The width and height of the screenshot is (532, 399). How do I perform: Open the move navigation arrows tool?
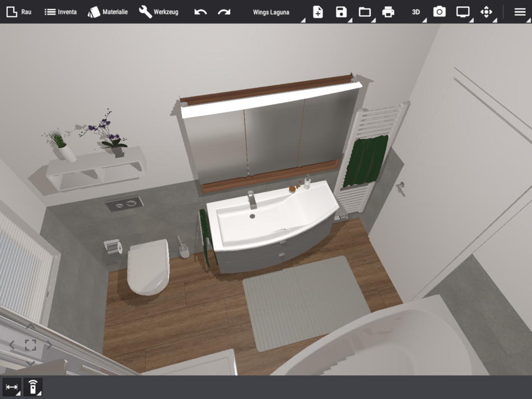(486, 12)
